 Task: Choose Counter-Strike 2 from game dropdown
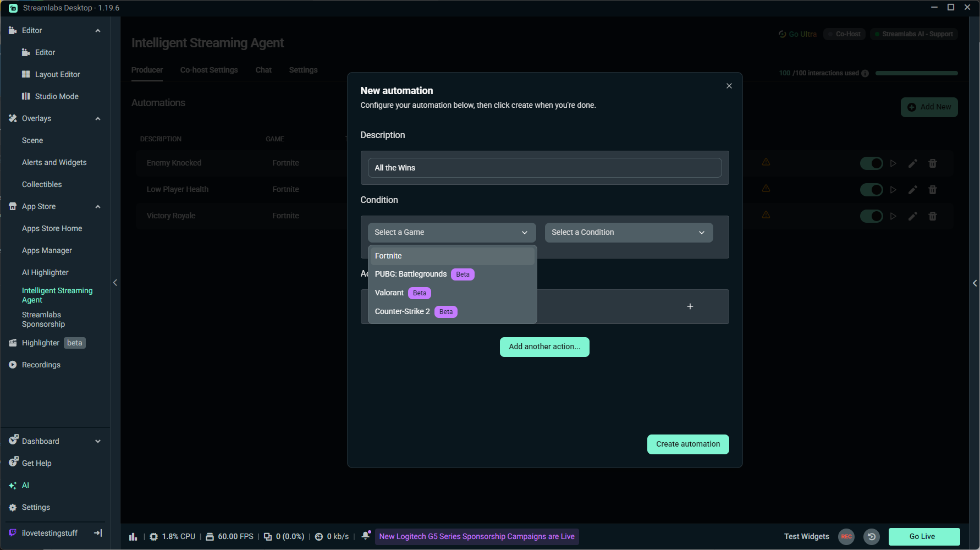coord(402,311)
